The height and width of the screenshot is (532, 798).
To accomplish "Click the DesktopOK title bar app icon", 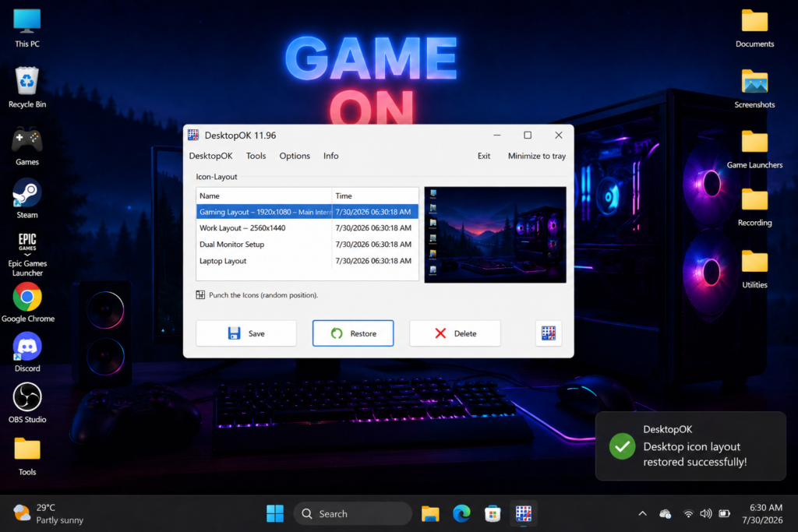I will (x=193, y=135).
